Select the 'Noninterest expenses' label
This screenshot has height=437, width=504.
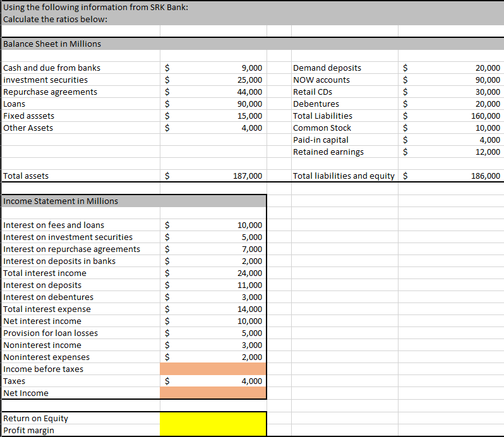click(x=81, y=357)
